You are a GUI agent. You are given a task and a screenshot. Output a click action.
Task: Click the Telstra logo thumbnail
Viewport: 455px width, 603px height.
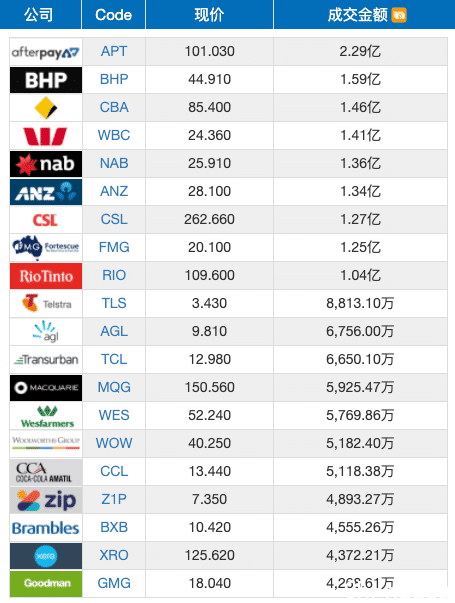46,304
